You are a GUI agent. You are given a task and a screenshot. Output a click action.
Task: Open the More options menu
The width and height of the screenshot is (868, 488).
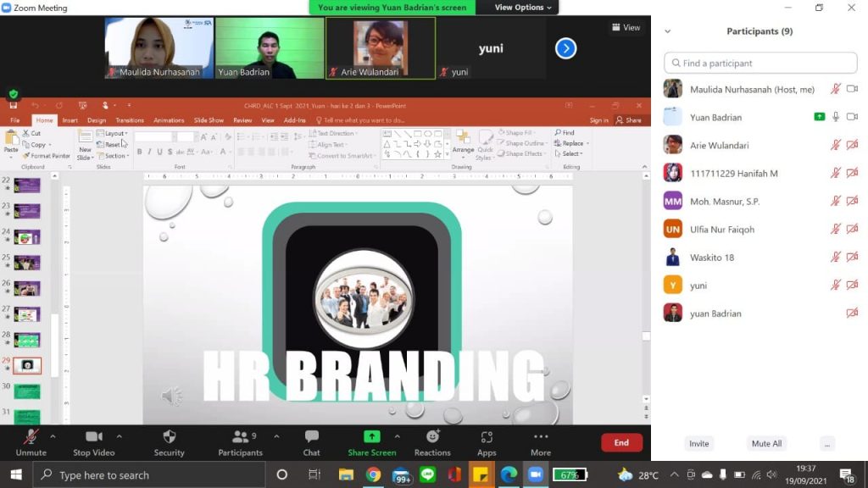(x=541, y=442)
